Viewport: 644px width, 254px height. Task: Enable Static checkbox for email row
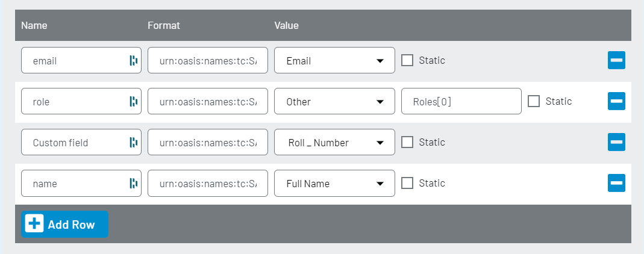407,60
